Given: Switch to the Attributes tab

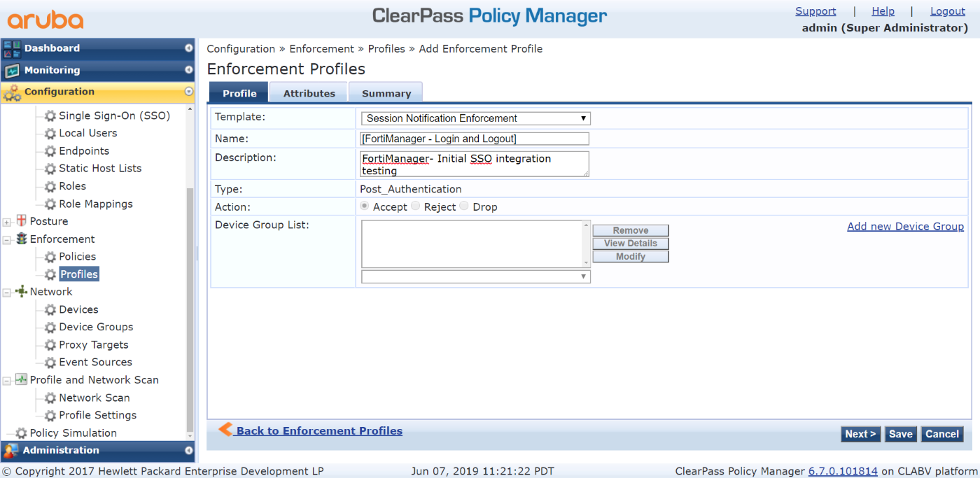Looking at the screenshot, I should pyautogui.click(x=309, y=93).
